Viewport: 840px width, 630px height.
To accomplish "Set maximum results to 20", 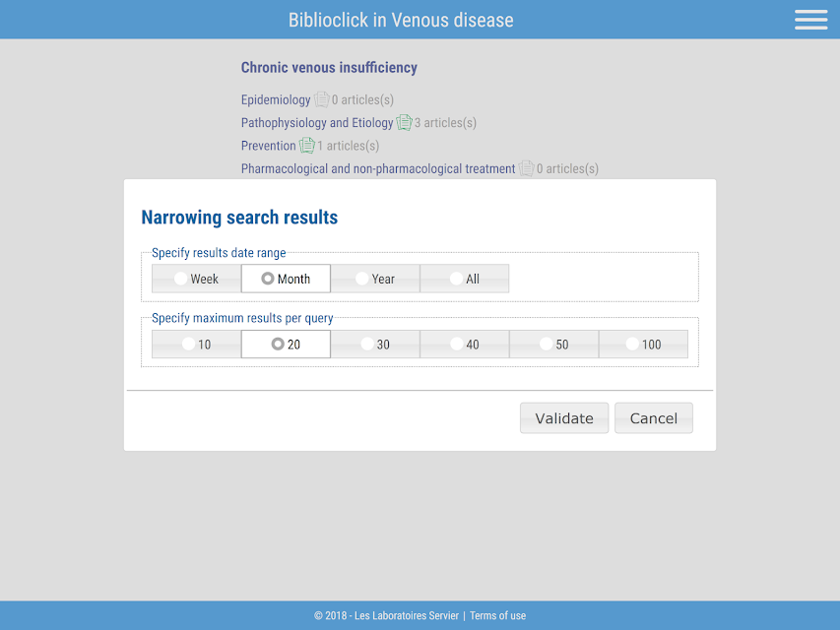I will [286, 344].
